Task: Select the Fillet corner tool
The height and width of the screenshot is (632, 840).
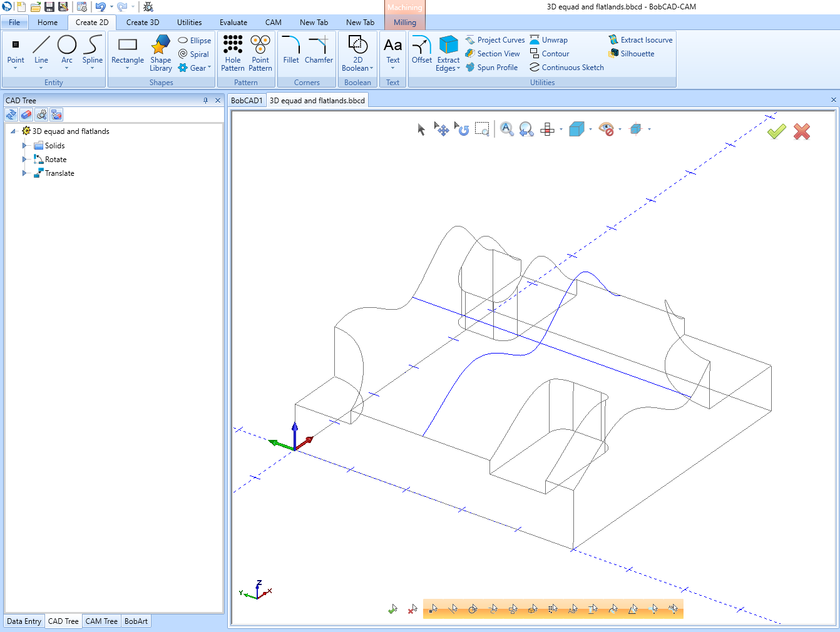Action: point(290,53)
